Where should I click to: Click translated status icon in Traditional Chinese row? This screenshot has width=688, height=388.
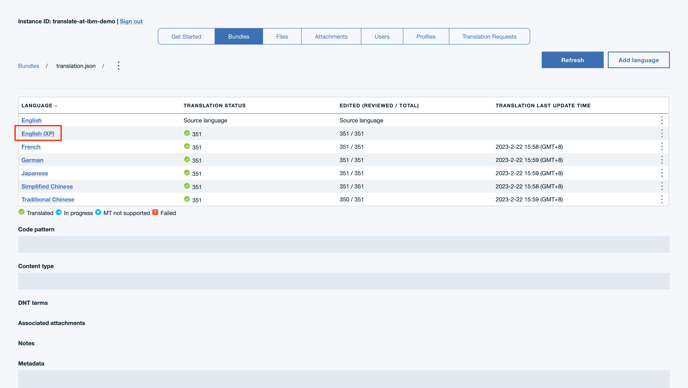187,199
